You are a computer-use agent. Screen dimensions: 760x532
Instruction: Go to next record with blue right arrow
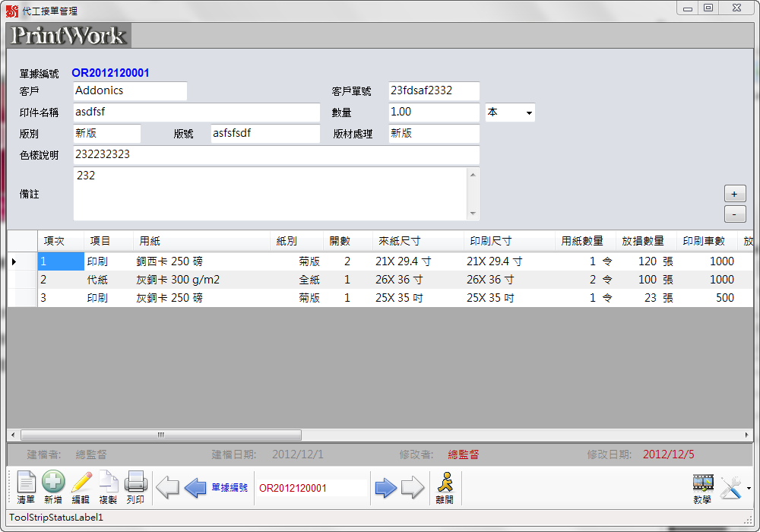click(386, 488)
